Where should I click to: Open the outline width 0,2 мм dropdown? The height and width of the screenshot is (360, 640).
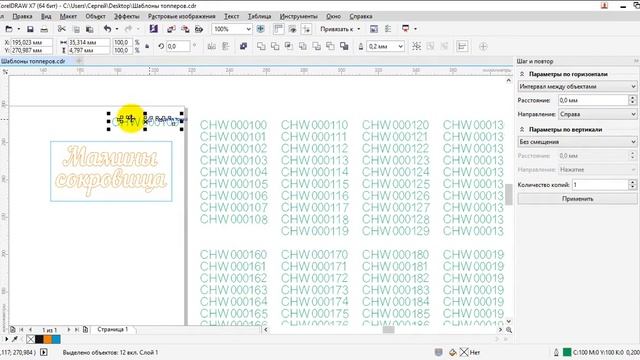pyautogui.click(x=400, y=47)
